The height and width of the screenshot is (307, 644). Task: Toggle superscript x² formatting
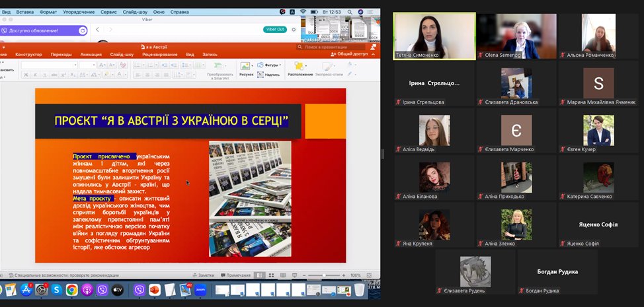63,75
